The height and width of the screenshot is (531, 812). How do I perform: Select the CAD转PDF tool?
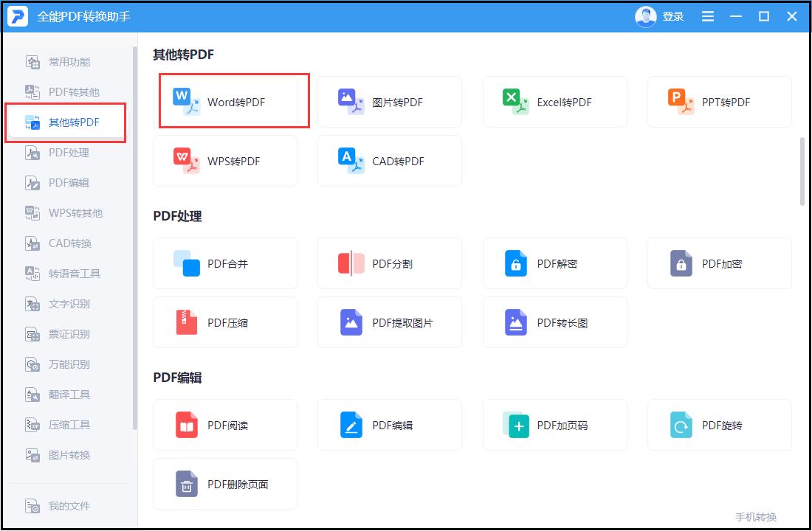(390, 161)
